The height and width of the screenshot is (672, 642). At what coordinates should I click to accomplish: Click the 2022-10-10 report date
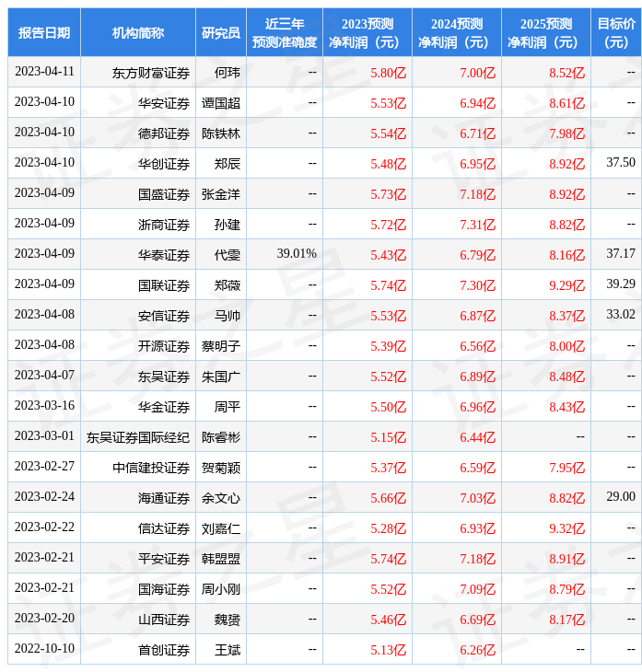44,649
